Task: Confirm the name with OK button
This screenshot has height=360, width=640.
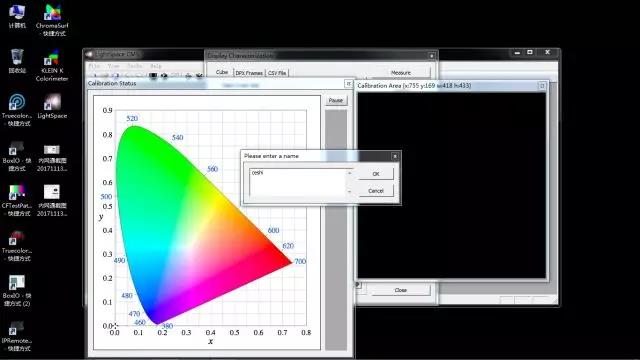Action: click(376, 174)
